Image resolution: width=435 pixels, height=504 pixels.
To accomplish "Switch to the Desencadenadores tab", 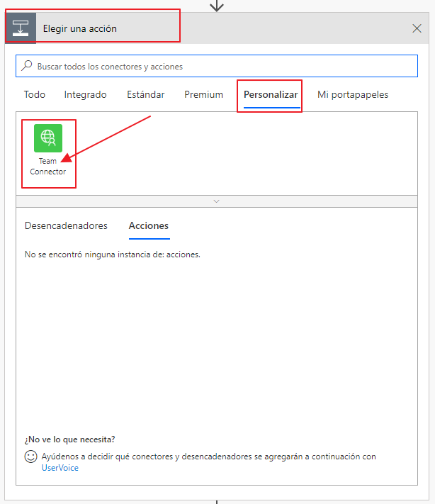I will (x=66, y=225).
